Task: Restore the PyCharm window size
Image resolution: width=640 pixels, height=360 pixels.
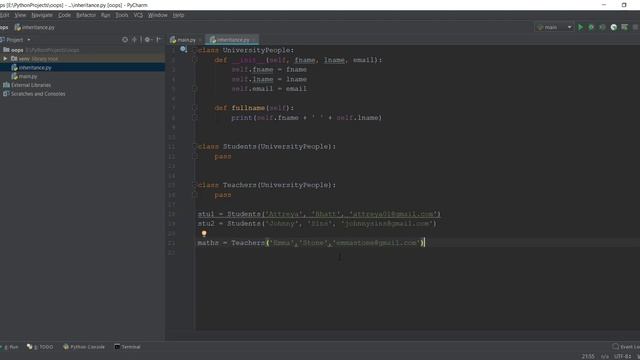Action: tap(624, 5)
